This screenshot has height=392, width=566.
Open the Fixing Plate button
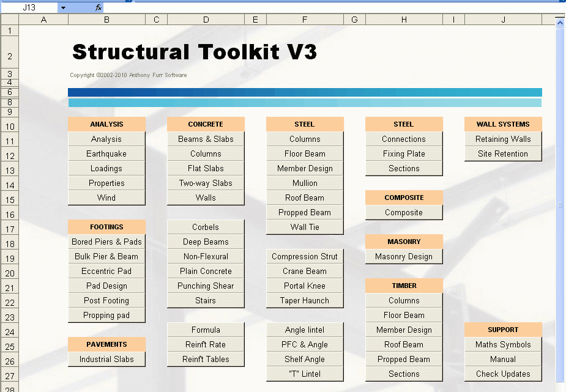pos(404,154)
